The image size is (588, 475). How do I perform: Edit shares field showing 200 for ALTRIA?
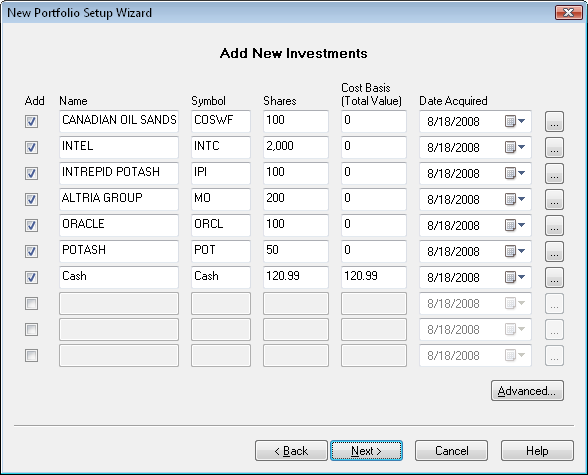[296, 199]
